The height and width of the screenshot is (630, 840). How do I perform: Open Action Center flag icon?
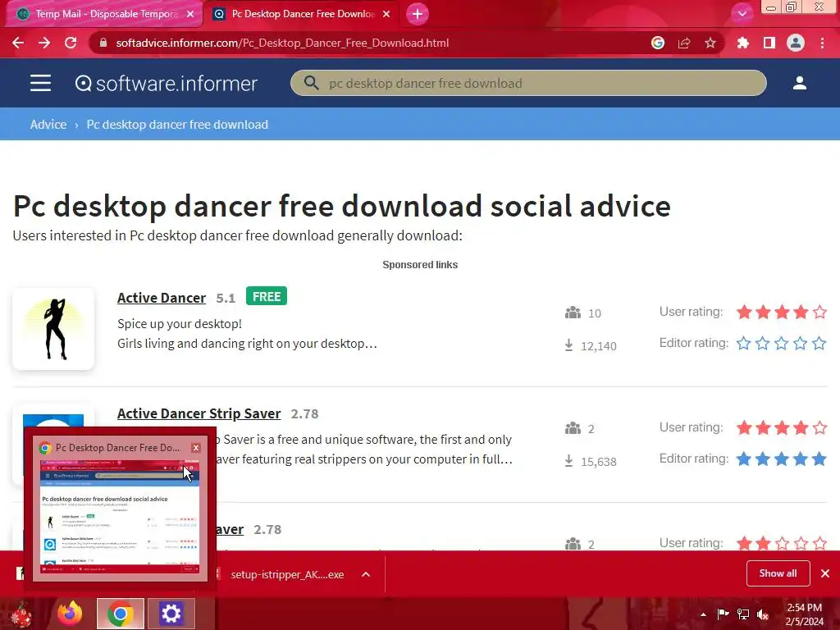[723, 614]
